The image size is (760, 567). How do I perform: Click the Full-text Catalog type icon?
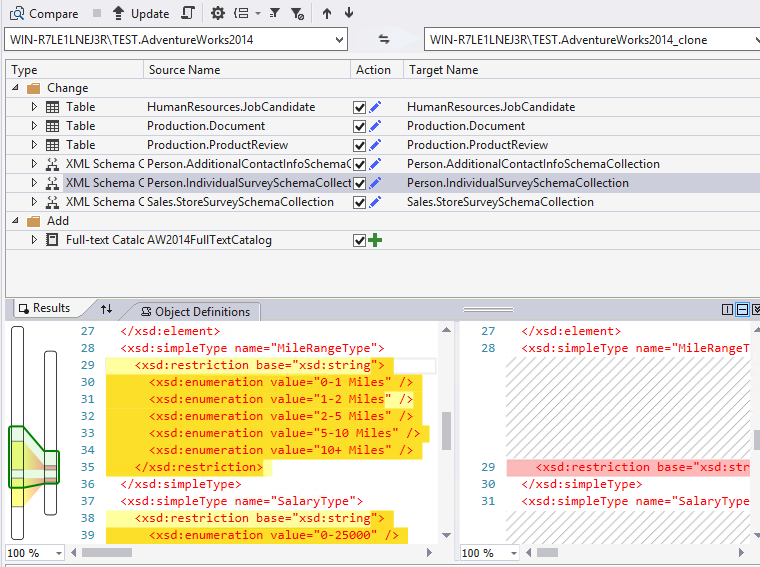[52, 240]
